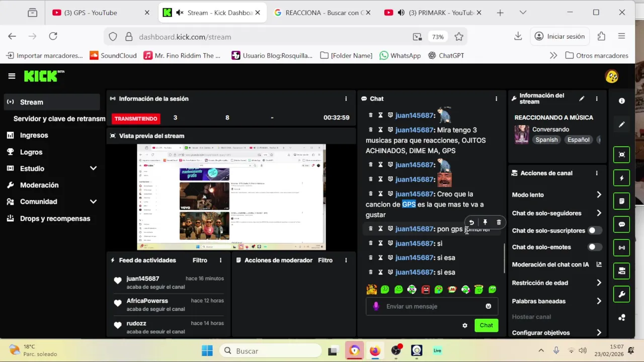Open Chat de solo-seguidores options arrow

599,213
